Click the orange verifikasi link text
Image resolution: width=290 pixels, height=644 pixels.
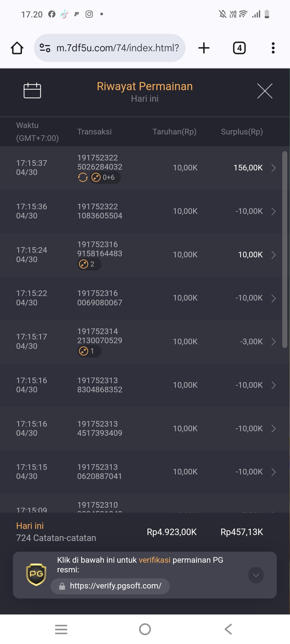point(155,560)
